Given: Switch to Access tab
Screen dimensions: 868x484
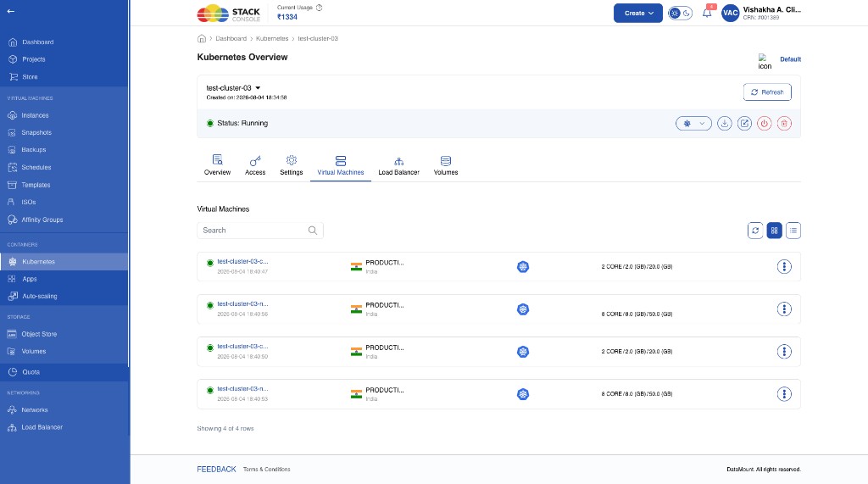Looking at the screenshot, I should pos(255,165).
